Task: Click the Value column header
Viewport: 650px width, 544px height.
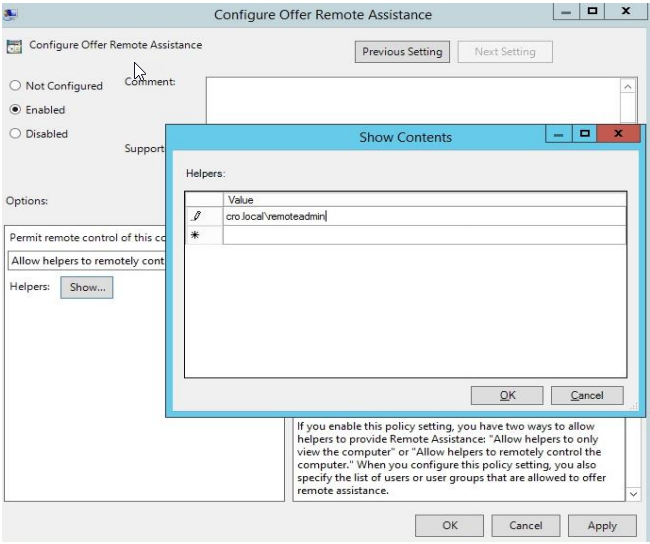Action: (x=424, y=200)
